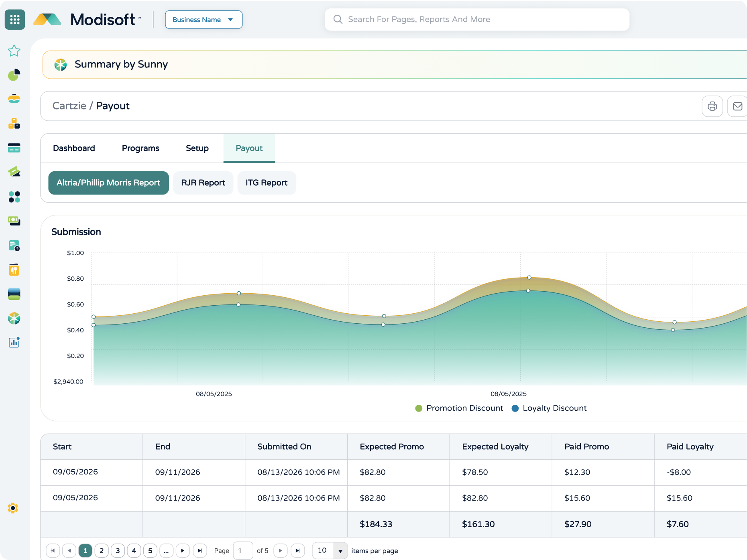Image resolution: width=747 pixels, height=560 pixels.
Task: Go to page 2
Action: pyautogui.click(x=102, y=551)
